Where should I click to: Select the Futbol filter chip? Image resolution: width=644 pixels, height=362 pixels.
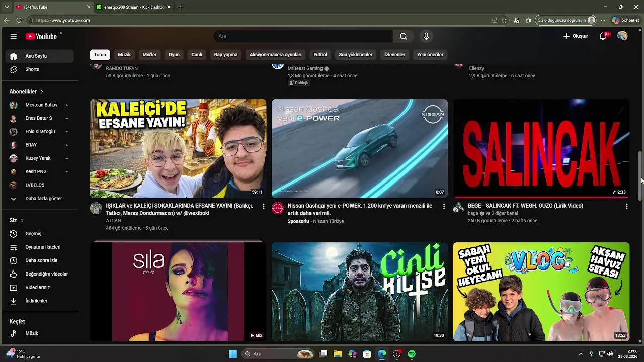pyautogui.click(x=320, y=55)
